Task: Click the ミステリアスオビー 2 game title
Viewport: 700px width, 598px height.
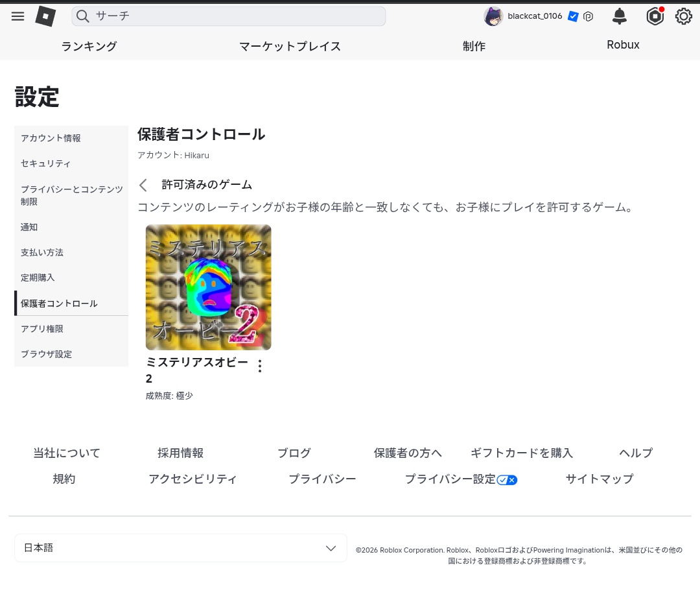Action: pos(196,370)
